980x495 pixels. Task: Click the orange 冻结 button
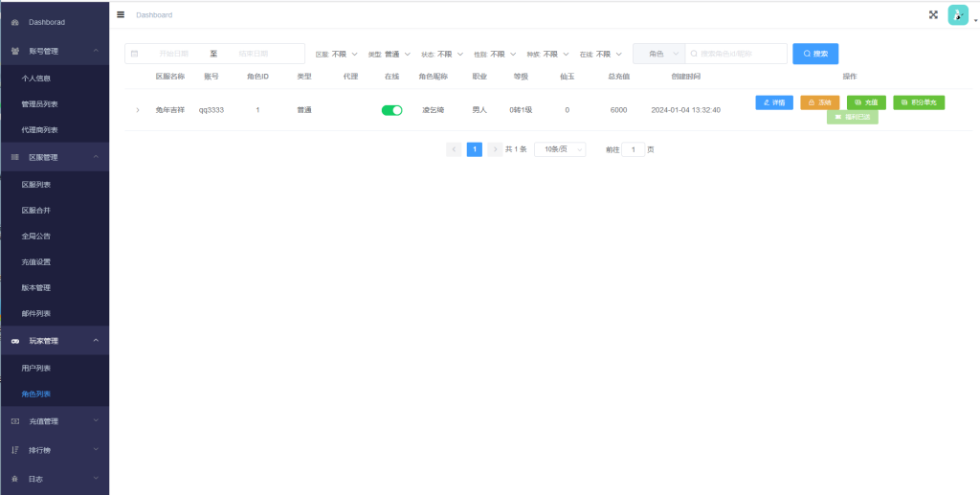click(820, 102)
